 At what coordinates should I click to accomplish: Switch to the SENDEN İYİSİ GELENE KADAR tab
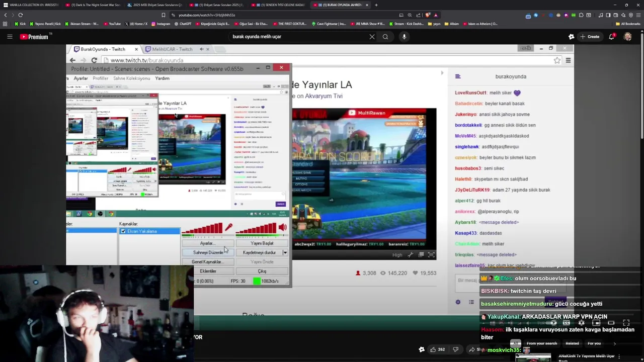[278, 5]
